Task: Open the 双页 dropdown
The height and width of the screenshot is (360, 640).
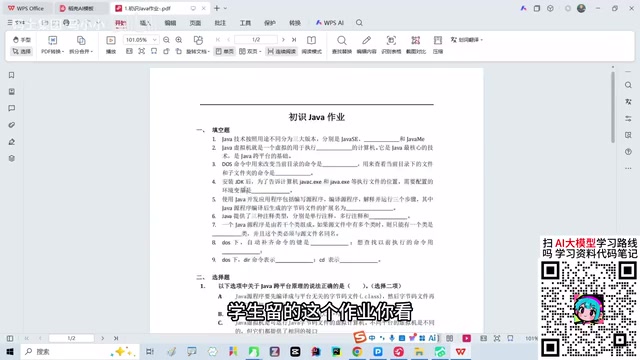Action: pos(250,51)
